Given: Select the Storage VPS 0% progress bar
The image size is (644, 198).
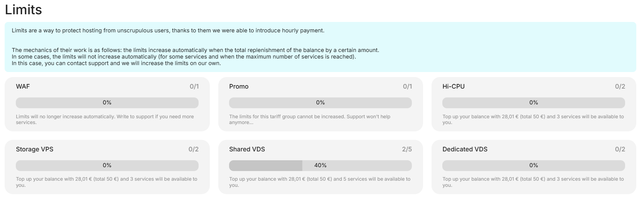Looking at the screenshot, I should (x=107, y=166).
